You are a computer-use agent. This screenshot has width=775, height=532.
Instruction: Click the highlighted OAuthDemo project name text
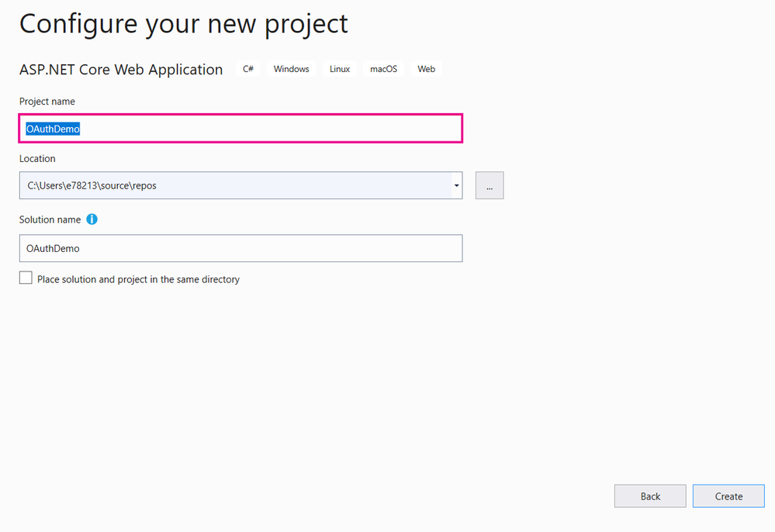(52, 128)
